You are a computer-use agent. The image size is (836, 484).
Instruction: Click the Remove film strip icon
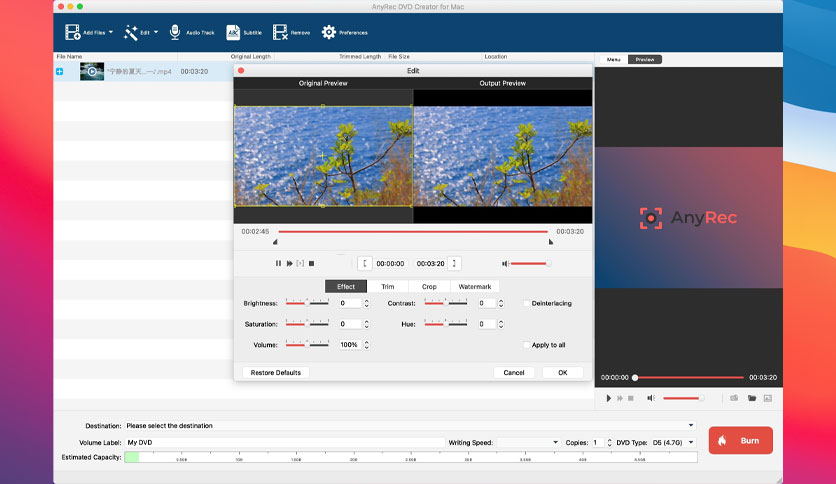(280, 33)
